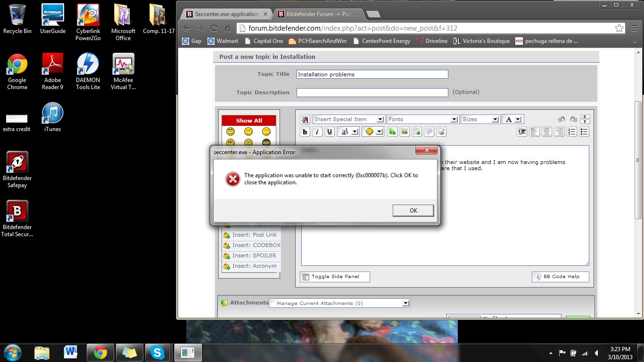
Task: Open the Recycle Bin desktop icon
Action: [x=17, y=20]
